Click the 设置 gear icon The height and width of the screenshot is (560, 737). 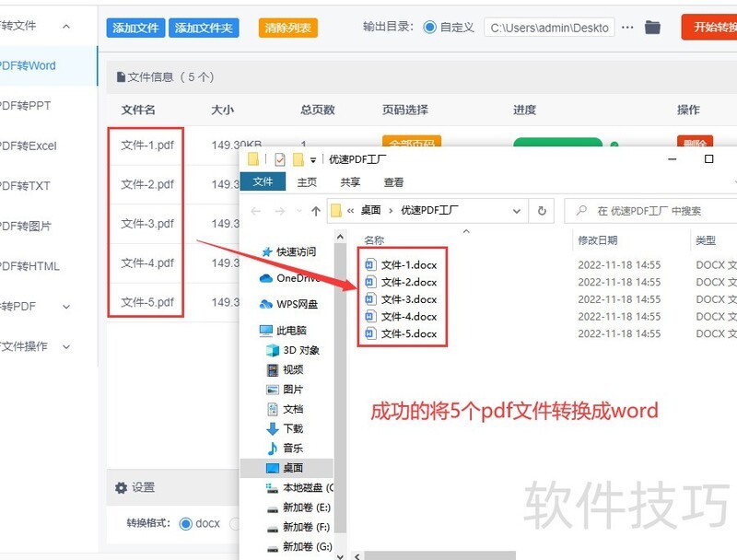click(x=121, y=487)
